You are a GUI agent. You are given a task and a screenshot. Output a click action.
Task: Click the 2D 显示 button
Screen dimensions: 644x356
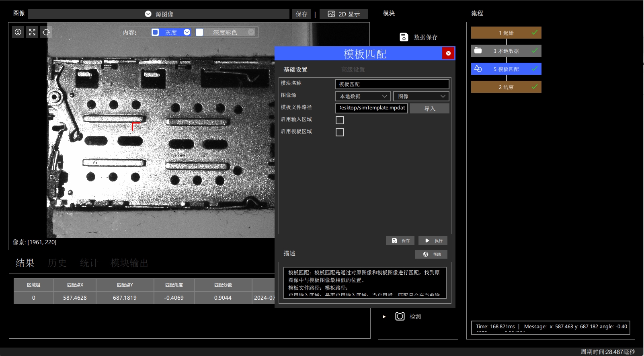point(344,14)
